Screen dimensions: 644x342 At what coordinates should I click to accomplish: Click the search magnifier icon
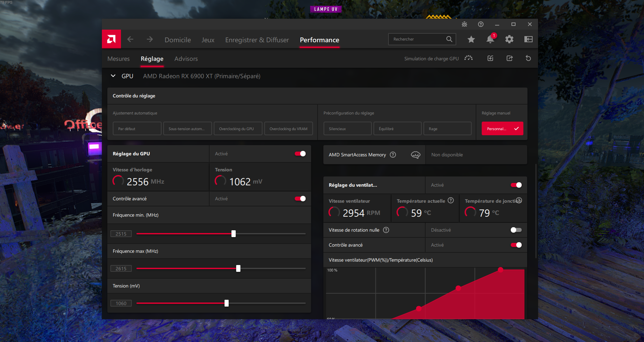tap(449, 39)
